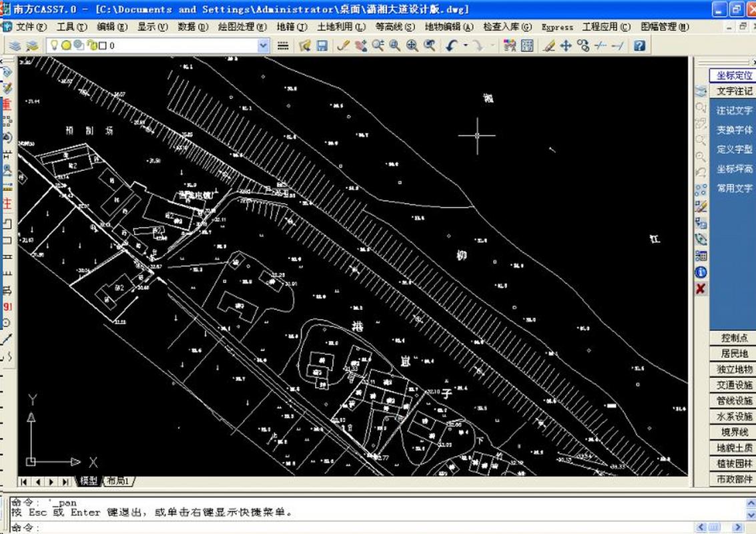Open the undo history dropdown arrow
Image resolution: width=756 pixels, height=534 pixels.
point(465,45)
